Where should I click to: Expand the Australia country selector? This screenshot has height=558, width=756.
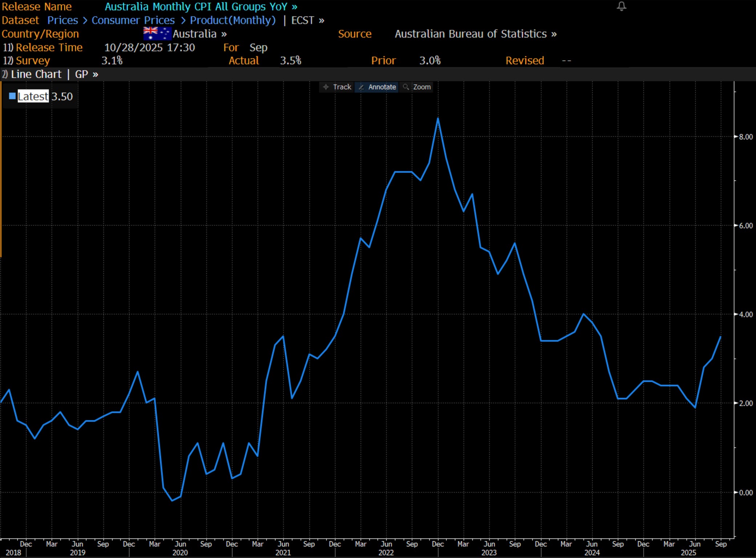point(199,34)
